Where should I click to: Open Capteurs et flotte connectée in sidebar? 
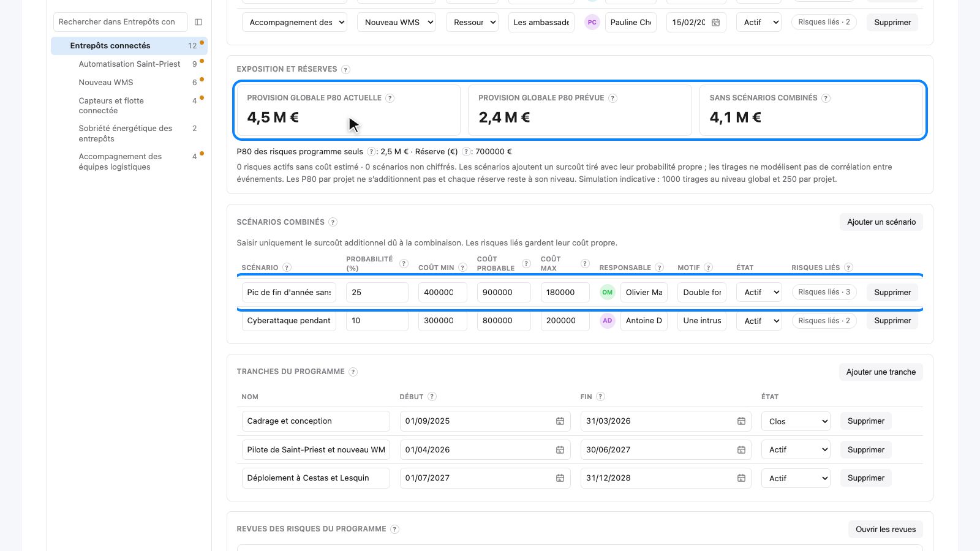click(x=129, y=106)
